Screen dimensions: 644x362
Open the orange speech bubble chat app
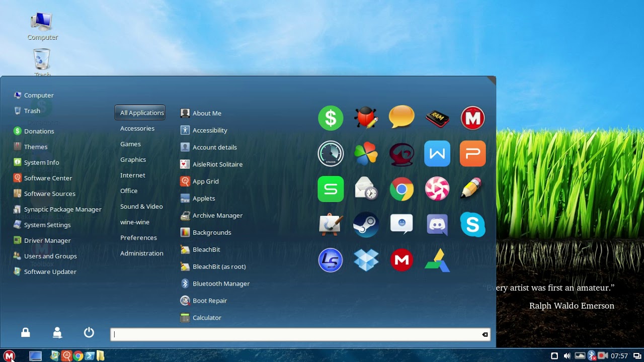coord(401,117)
